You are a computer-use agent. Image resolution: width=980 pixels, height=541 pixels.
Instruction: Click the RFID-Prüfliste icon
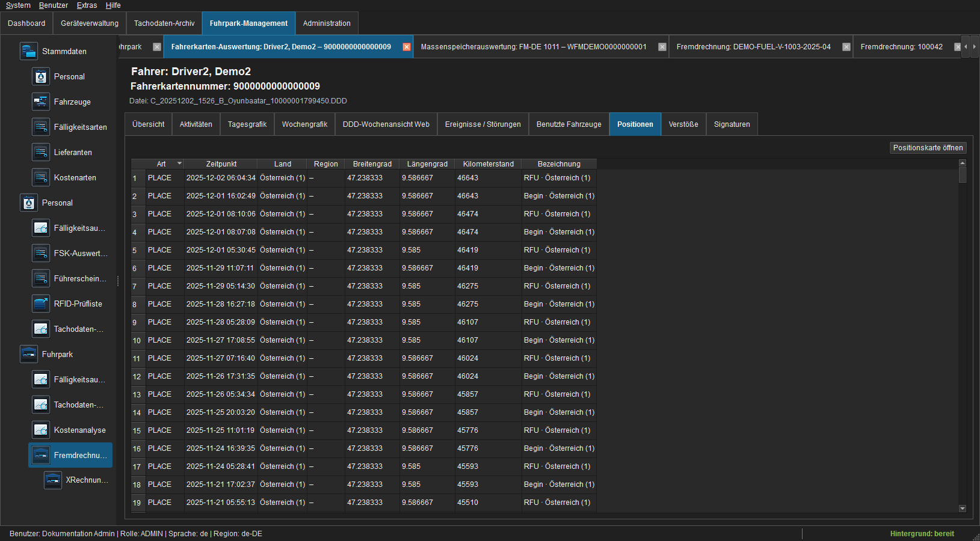pos(40,304)
